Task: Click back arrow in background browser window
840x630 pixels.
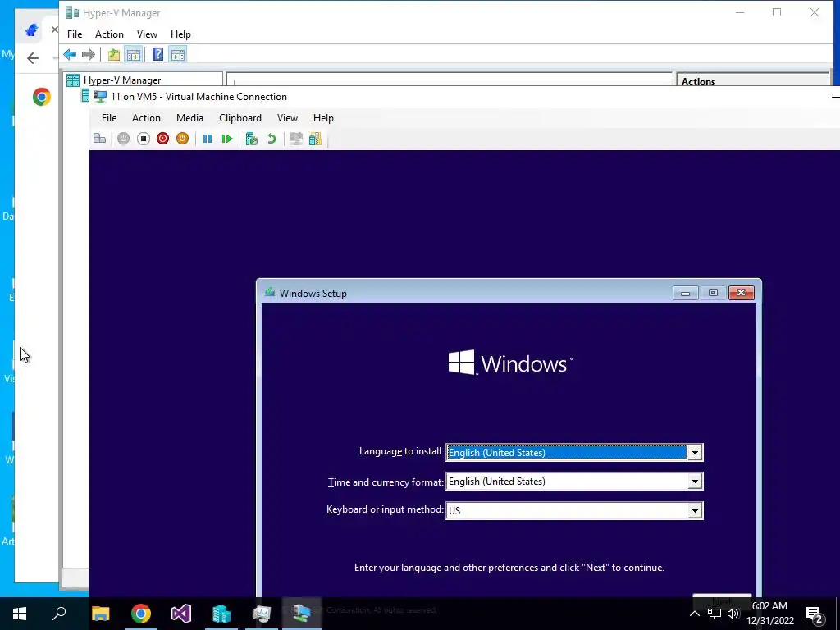Action: pos(33,58)
